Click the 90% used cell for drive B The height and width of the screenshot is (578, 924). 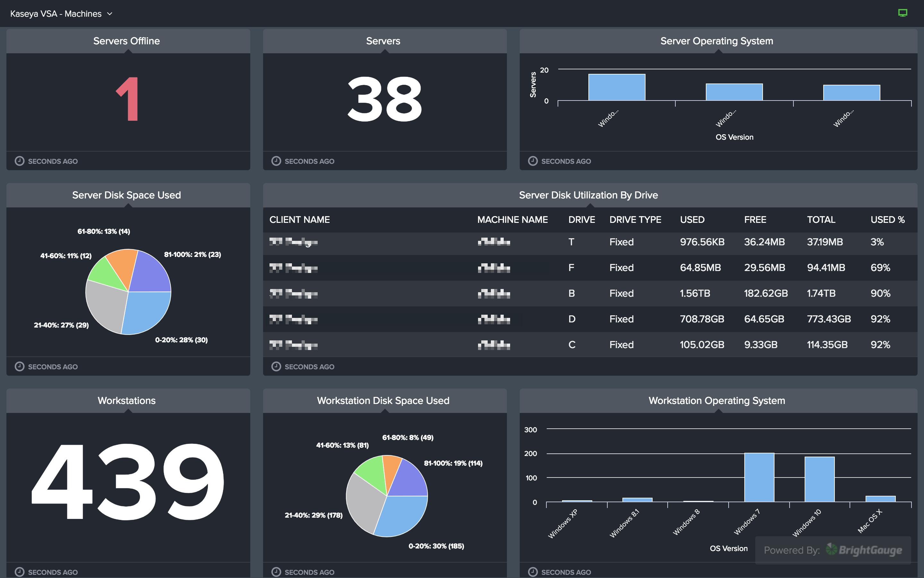tap(880, 293)
